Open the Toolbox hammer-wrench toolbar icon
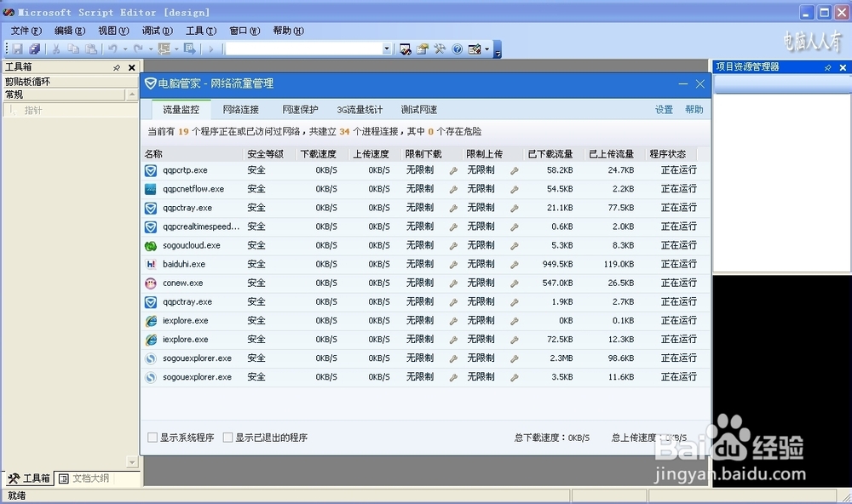Image resolution: width=852 pixels, height=504 pixels. [x=440, y=49]
